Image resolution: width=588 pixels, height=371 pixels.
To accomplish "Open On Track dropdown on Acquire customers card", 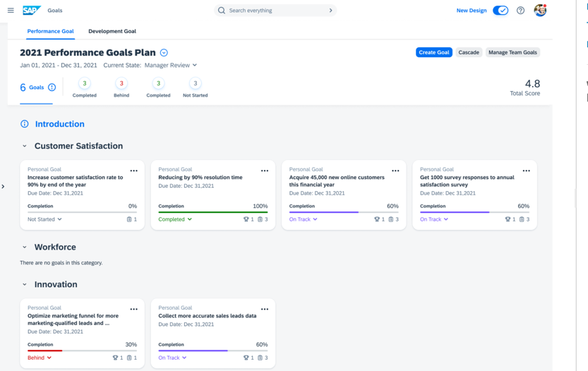I will click(304, 219).
